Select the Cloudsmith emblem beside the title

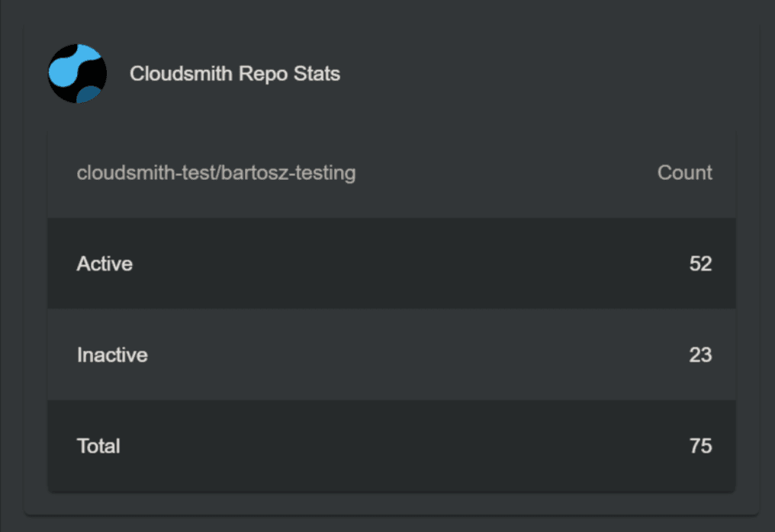pos(77,74)
